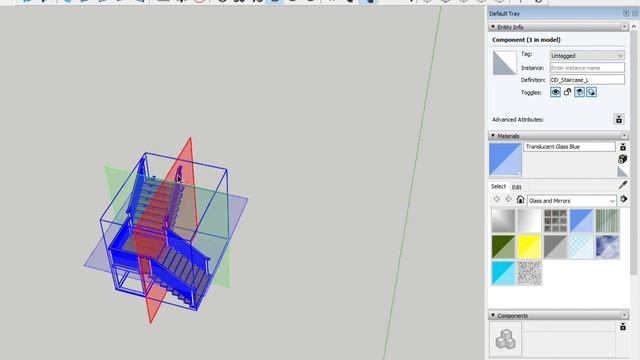Image resolution: width=640 pixels, height=360 pixels.
Task: Click the Create Material icon
Action: coord(622,159)
